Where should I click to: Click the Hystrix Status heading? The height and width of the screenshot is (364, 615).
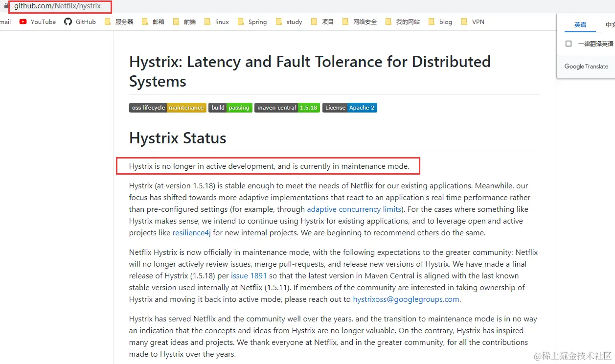tap(178, 138)
